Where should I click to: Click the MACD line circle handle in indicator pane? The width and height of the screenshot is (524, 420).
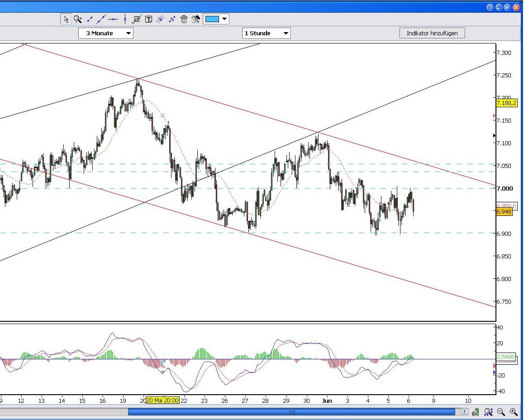(x=163, y=372)
